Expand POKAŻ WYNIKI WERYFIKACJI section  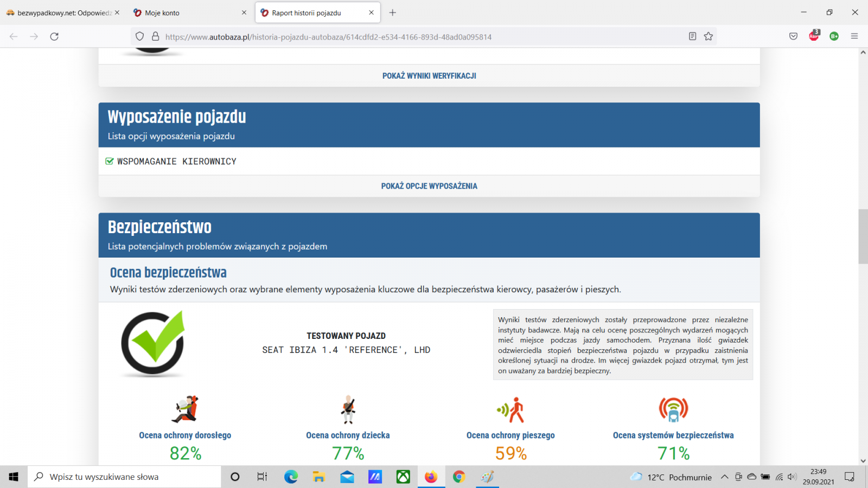tap(429, 76)
